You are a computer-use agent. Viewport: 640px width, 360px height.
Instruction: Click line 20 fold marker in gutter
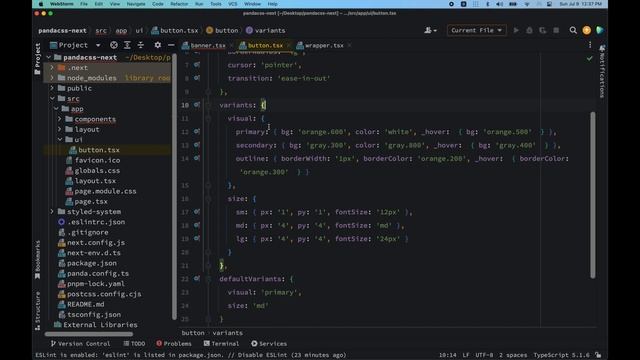(208, 252)
